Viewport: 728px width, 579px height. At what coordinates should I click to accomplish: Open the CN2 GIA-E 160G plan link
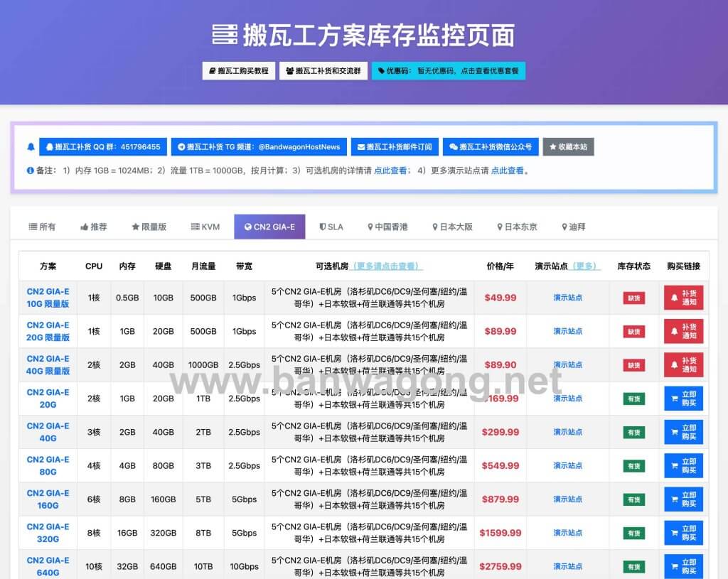(x=48, y=499)
